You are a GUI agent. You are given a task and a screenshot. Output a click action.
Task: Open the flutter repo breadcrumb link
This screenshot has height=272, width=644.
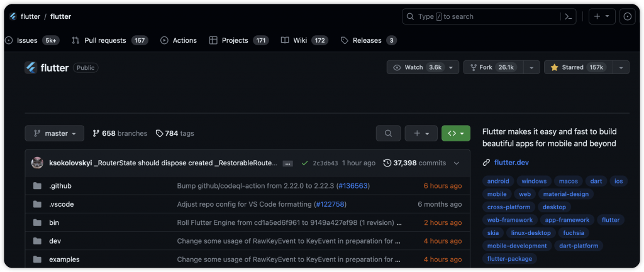(61, 16)
